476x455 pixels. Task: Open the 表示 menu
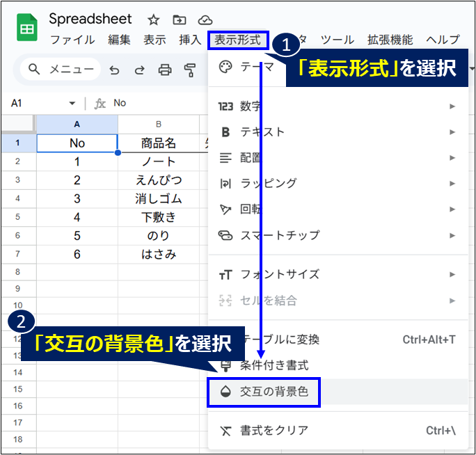(154, 40)
